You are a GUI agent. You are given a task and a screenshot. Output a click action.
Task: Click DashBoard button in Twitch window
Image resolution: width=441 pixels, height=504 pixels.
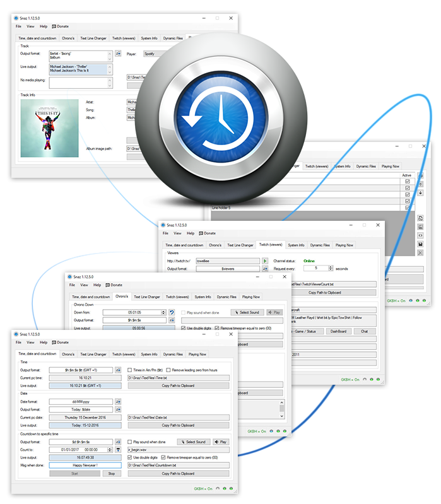pos(338,331)
